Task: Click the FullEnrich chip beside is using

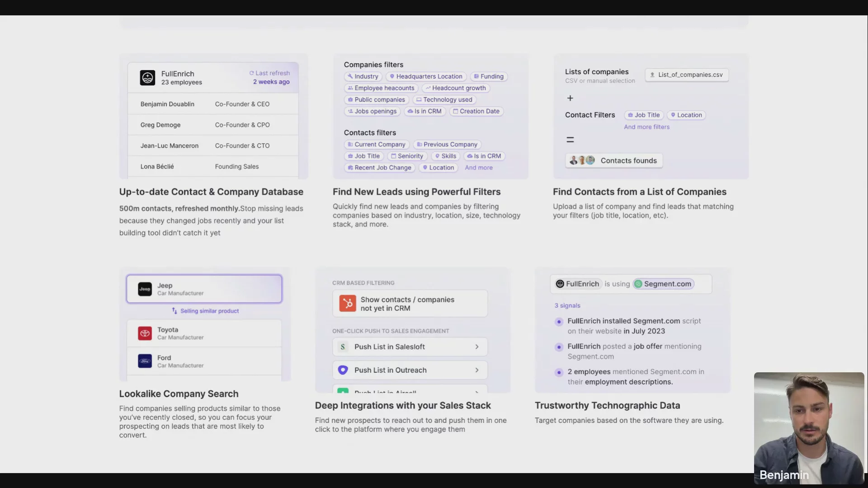Action: (578, 284)
